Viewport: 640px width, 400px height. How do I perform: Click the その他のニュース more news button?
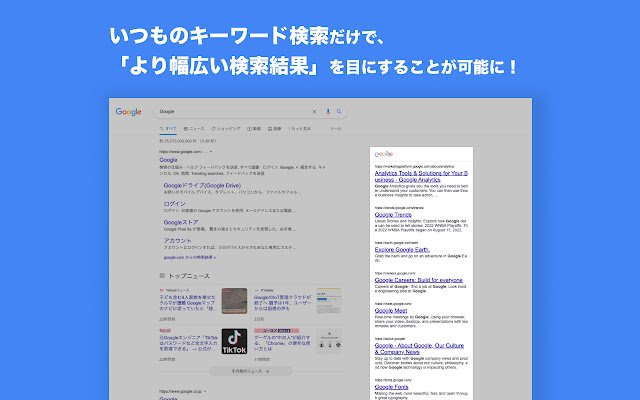251,371
